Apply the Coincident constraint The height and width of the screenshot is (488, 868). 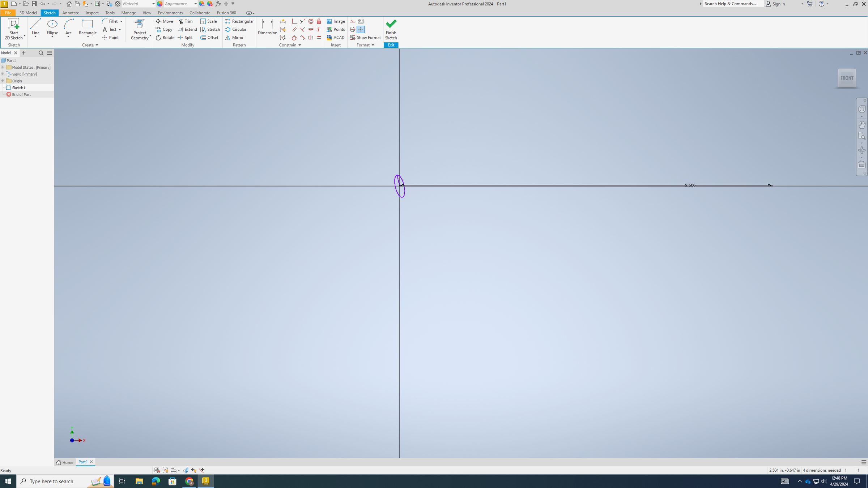[x=294, y=21]
